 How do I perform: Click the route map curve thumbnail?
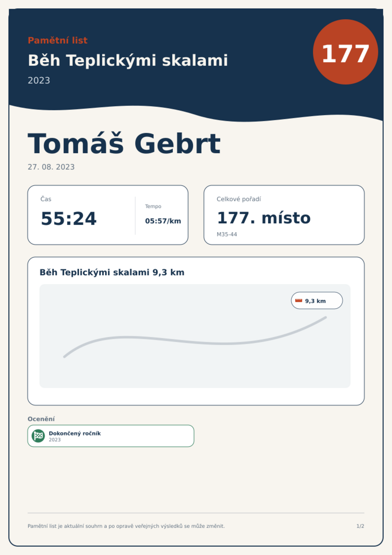tap(195, 336)
